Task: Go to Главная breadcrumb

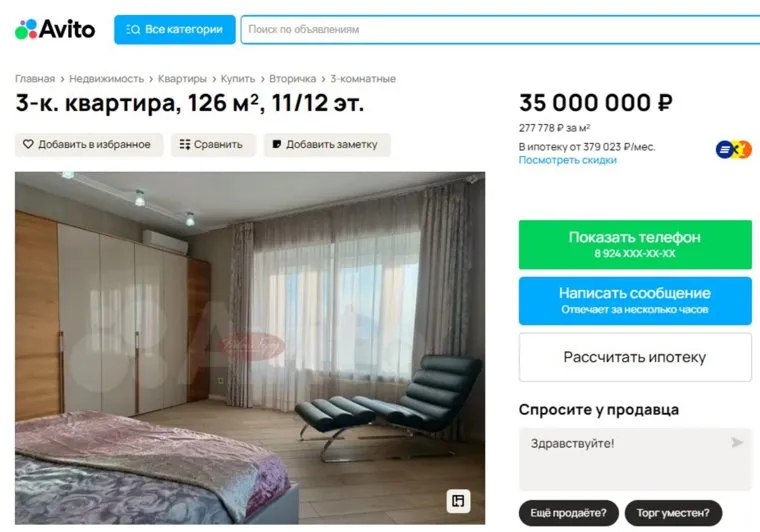Action: point(35,78)
